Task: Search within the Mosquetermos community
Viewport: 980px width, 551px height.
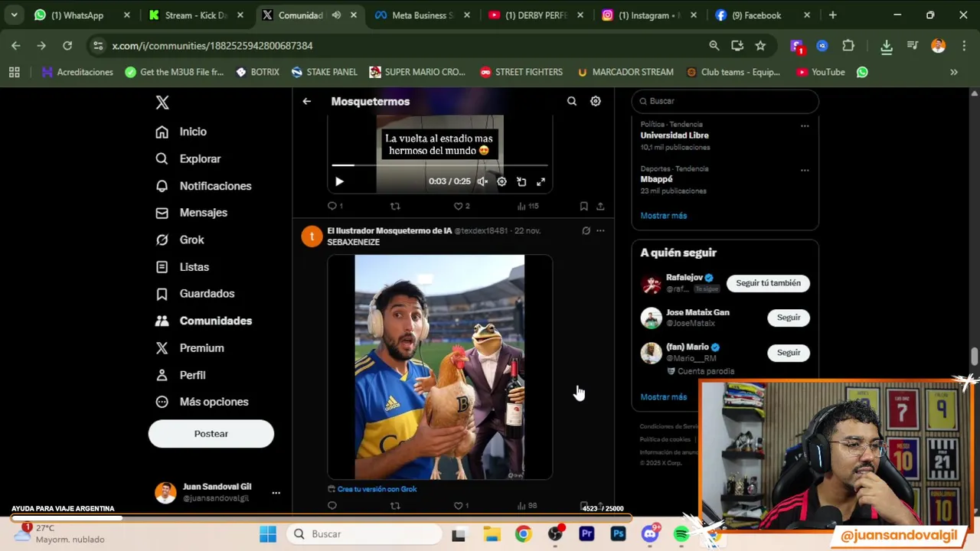Action: pos(571,101)
